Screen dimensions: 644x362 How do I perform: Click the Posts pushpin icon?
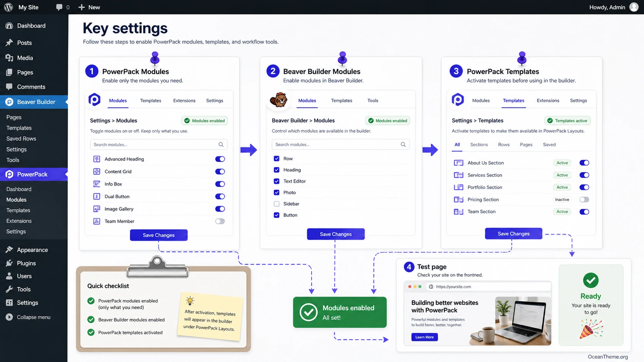click(9, 43)
